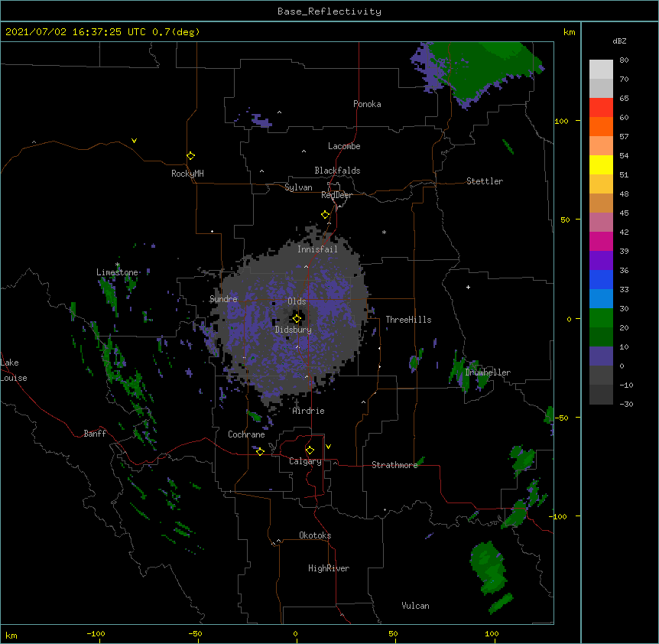
Task: Click the Drumheller label
Action: (488, 372)
